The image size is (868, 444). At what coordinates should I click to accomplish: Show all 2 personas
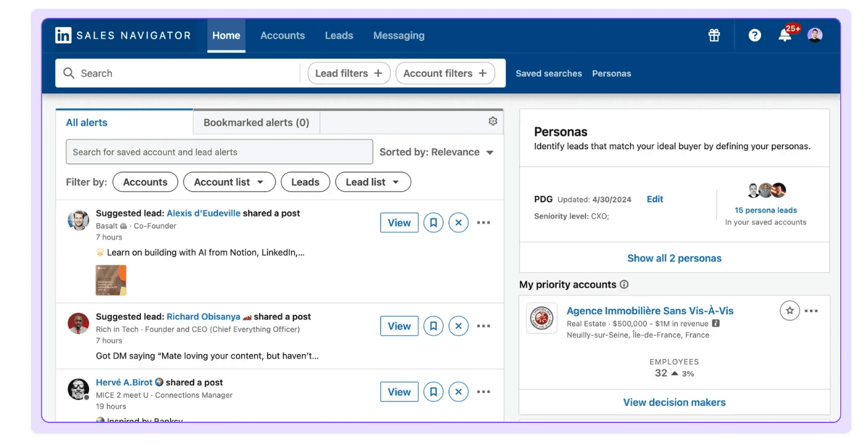click(674, 258)
